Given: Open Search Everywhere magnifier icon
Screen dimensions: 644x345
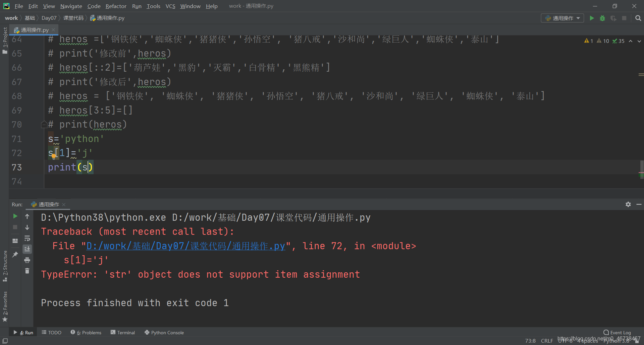Looking at the screenshot, I should [638, 18].
